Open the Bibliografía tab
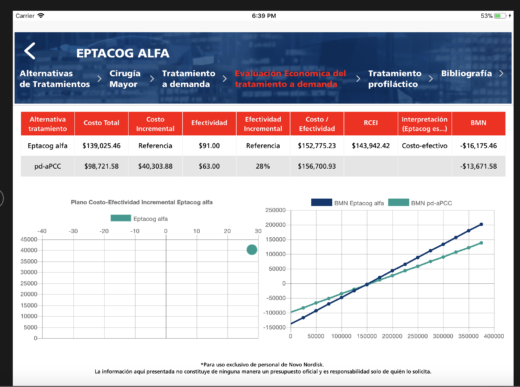Image resolution: width=520 pixels, height=387 pixels. click(466, 73)
